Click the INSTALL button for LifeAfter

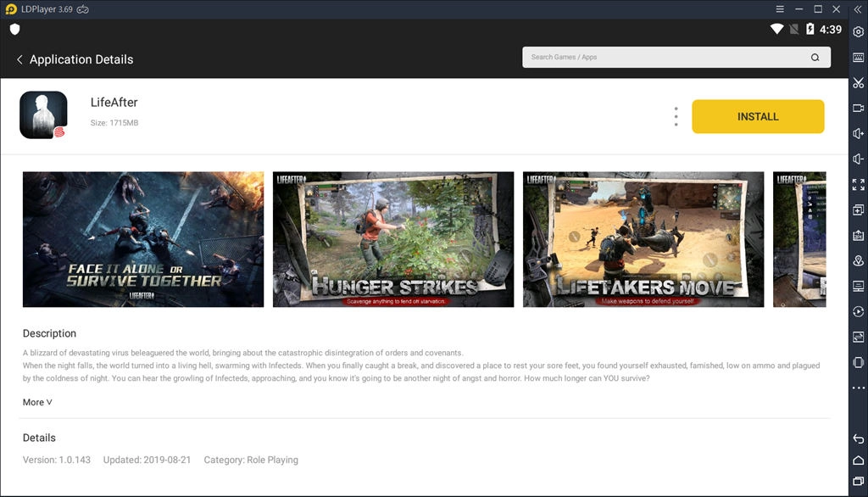[x=758, y=116]
